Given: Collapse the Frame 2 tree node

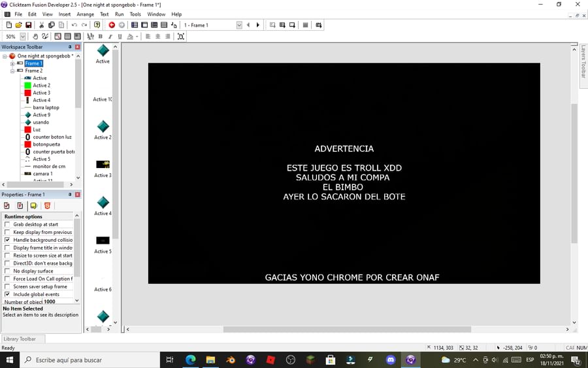Looking at the screenshot, I should pos(12,71).
